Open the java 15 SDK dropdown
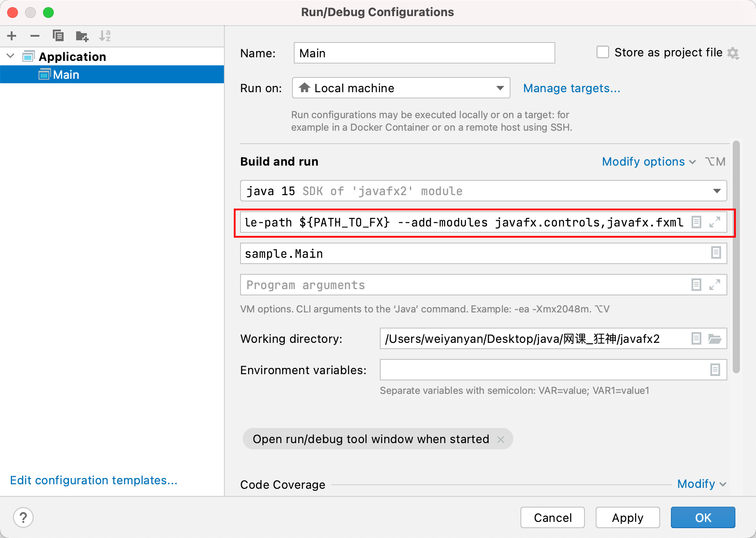756x538 pixels. (x=717, y=191)
